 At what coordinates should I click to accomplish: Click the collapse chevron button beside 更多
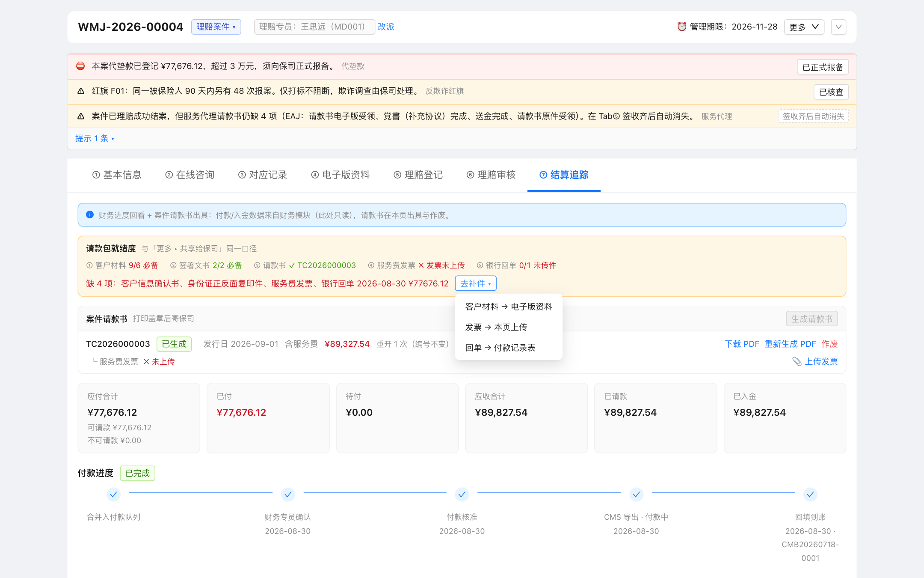click(x=838, y=27)
